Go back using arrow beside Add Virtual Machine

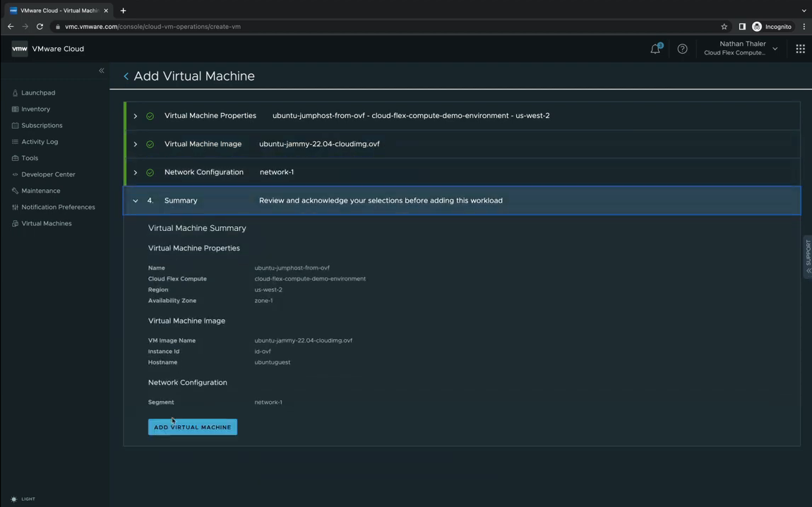click(126, 76)
